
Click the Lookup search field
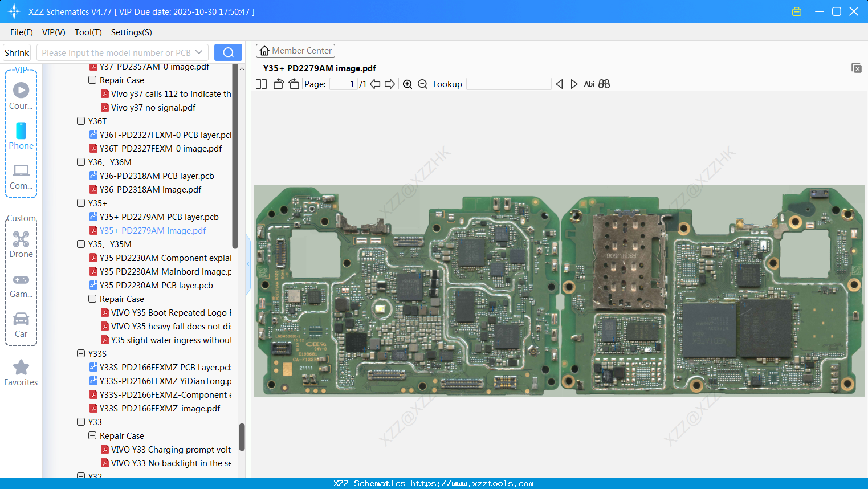coord(509,84)
